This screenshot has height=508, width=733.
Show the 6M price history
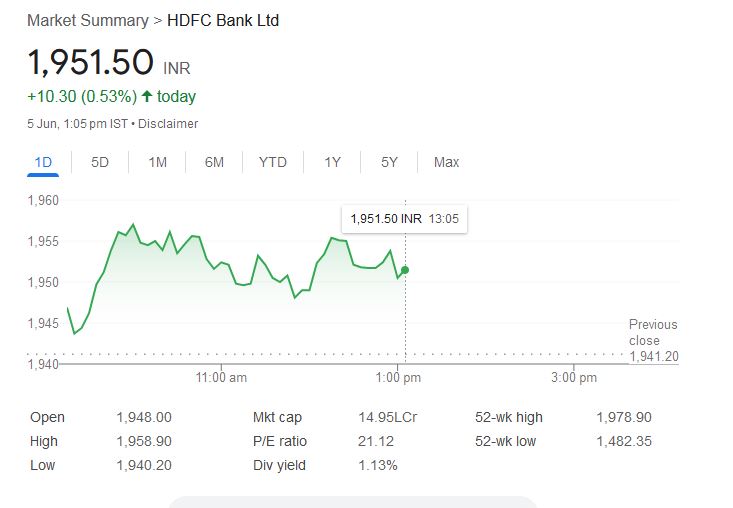click(214, 162)
